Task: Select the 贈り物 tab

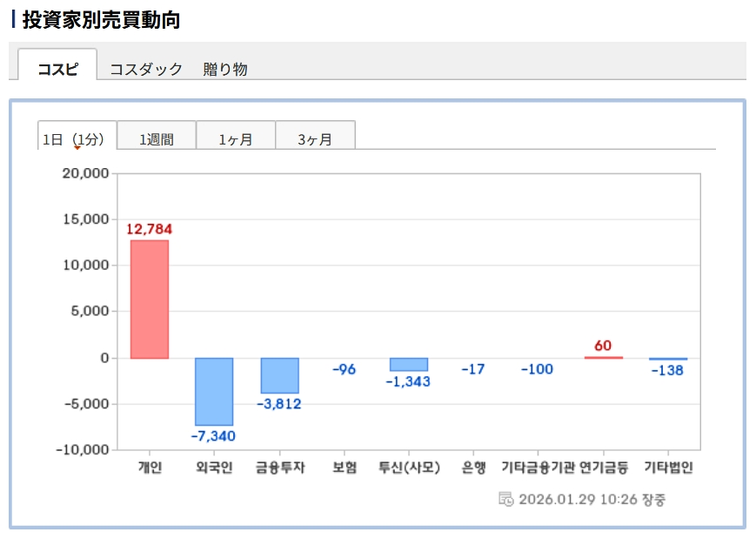Action: (225, 69)
